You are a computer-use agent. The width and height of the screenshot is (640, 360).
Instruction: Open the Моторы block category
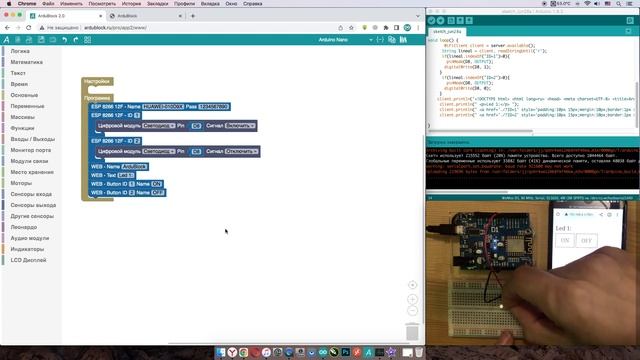pos(21,183)
